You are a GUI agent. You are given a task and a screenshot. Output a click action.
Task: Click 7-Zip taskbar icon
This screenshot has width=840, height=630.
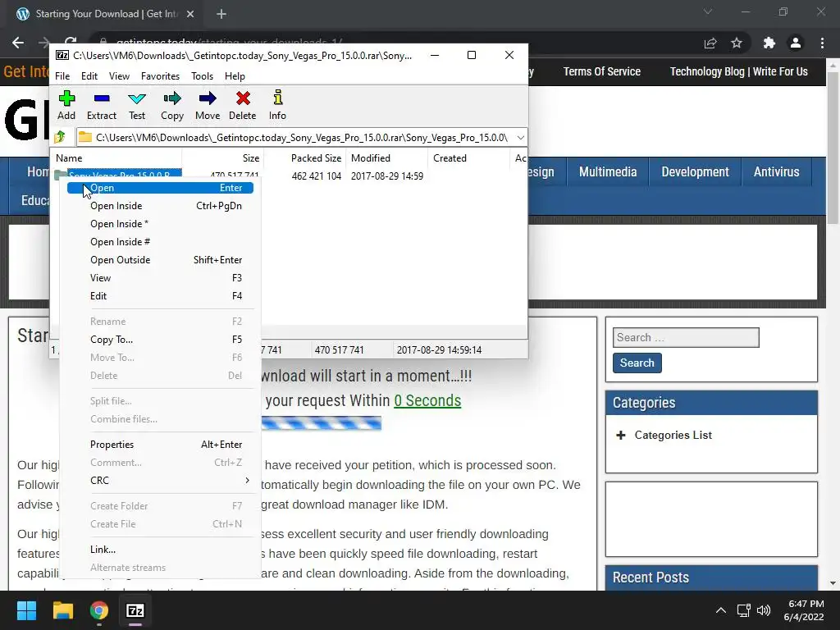point(135,610)
